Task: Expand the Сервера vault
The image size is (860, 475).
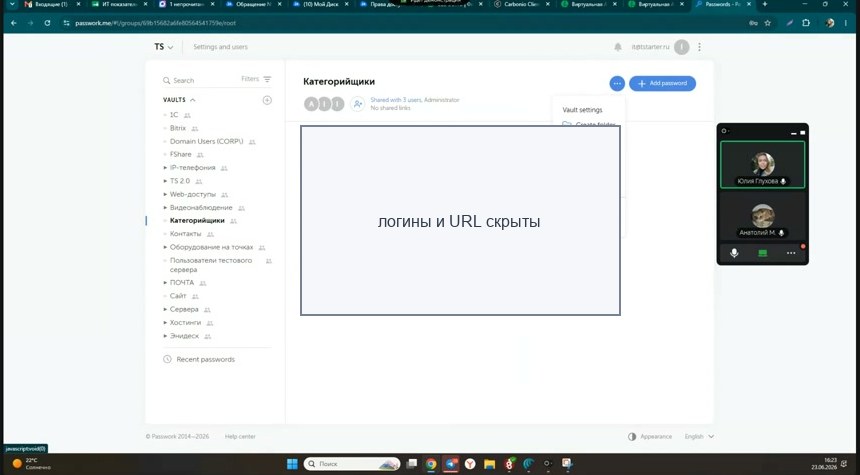Action: tap(165, 309)
